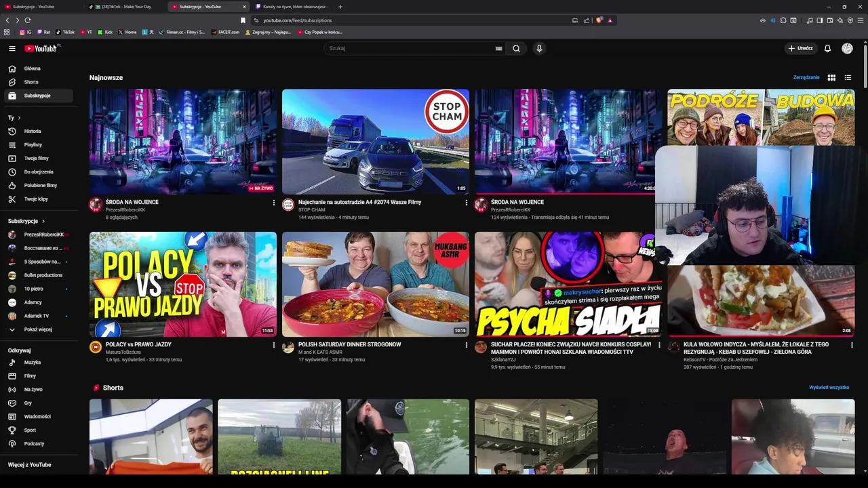Open the PrezesRRobercikK subscribed channel

click(37, 235)
